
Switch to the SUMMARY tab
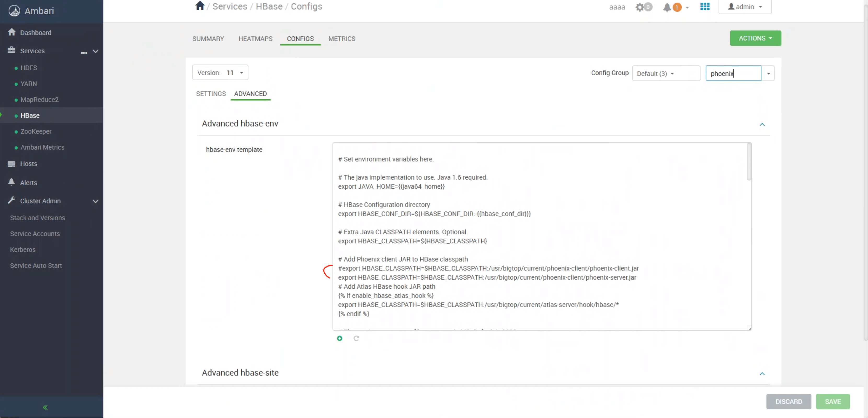(208, 39)
